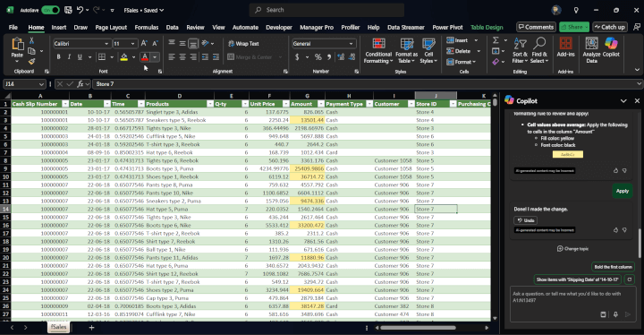Add a new sheet with plus icon
The height and width of the screenshot is (335, 644).
coord(91,328)
